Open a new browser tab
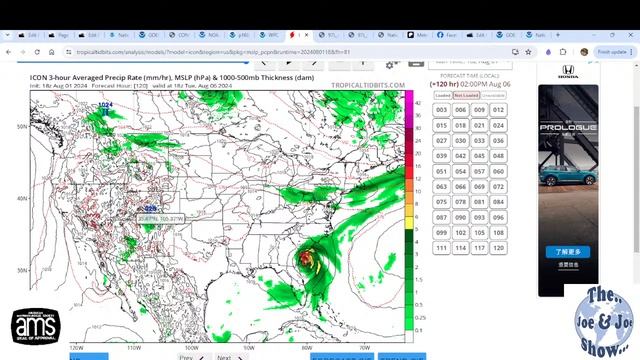The image size is (640, 360). (558, 35)
